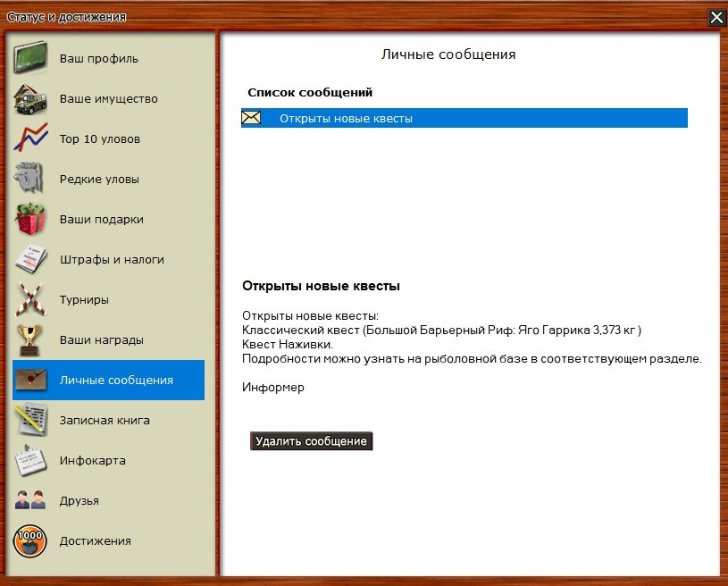Open the Записная книга notepad icon
The image size is (728, 586).
(x=31, y=420)
